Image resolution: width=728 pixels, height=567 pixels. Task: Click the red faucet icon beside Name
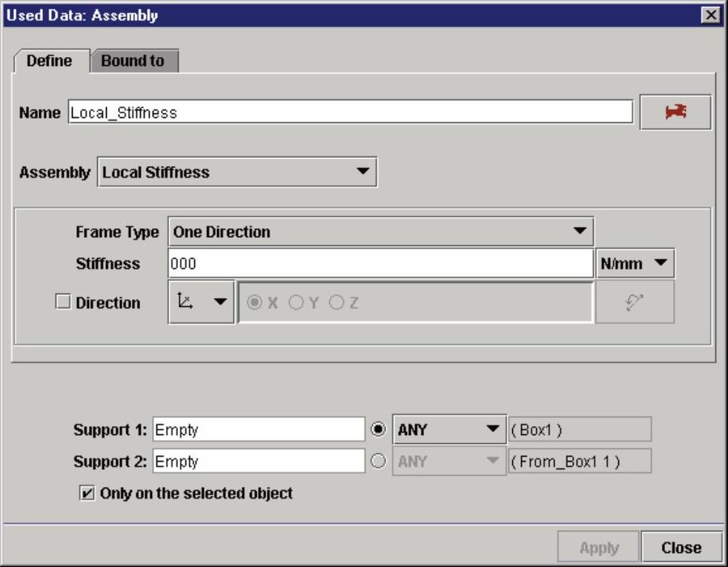click(675, 112)
